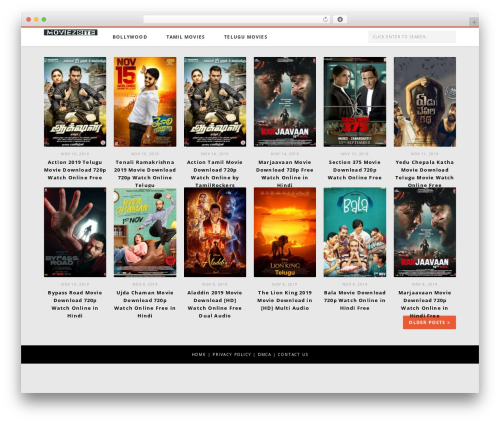Open the Tenali Ramakrishna poster thumbnail

[145, 102]
